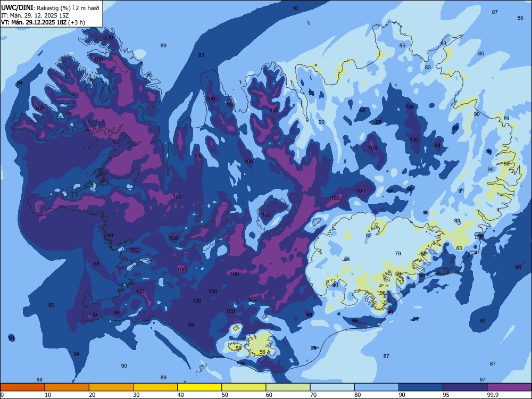
Task: Click the '79' humidity value over the glacier
Action: click(398, 253)
